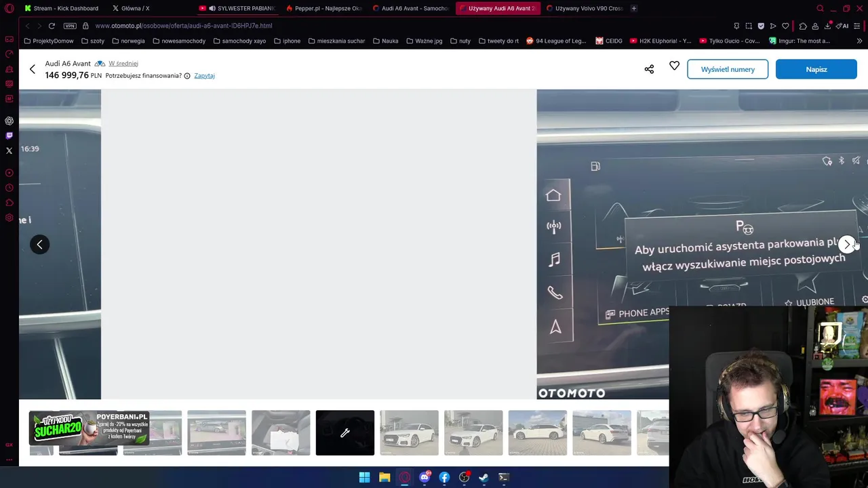Viewport: 868px width, 488px height.
Task: Open Steam from the taskbar
Action: (484, 477)
